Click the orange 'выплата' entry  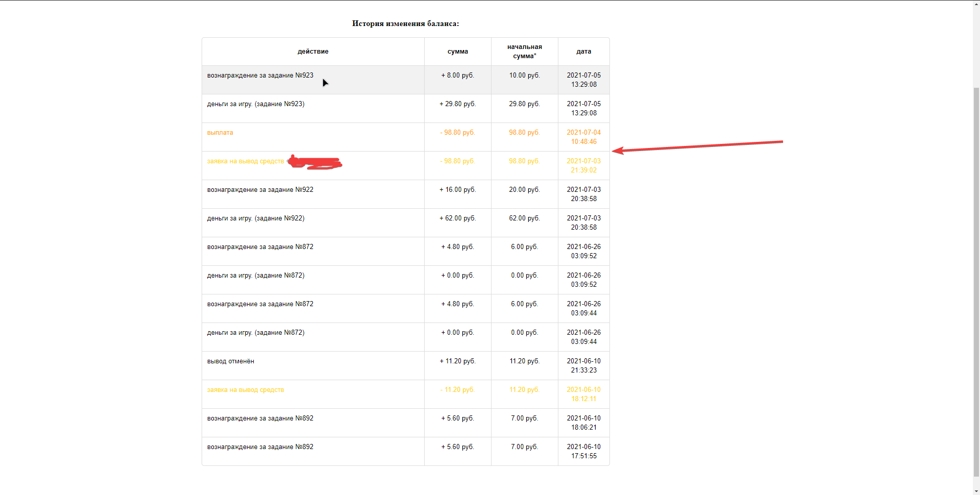coord(220,133)
